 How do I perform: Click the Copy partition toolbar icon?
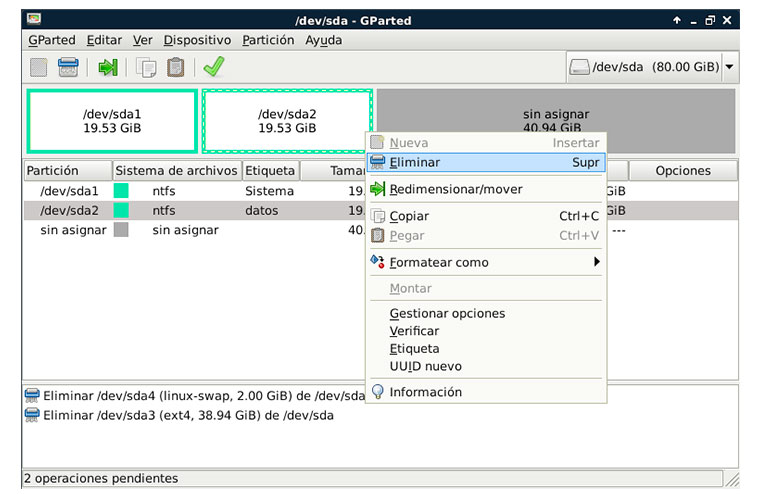pyautogui.click(x=146, y=67)
